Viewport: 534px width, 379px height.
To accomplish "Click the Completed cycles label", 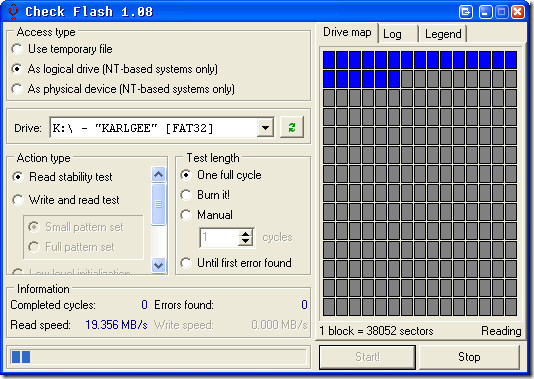I will click(53, 305).
